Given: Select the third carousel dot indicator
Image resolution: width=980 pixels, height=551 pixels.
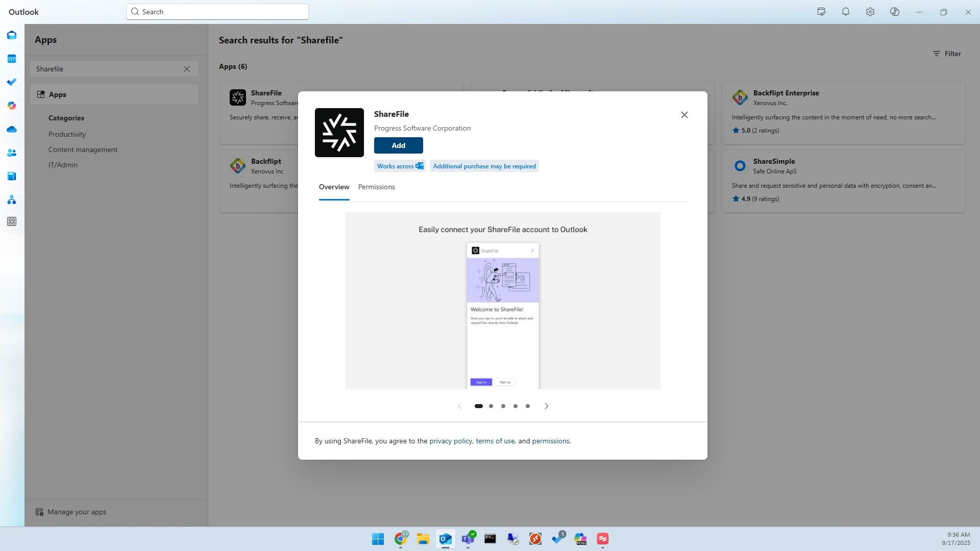Looking at the screenshot, I should 503,406.
